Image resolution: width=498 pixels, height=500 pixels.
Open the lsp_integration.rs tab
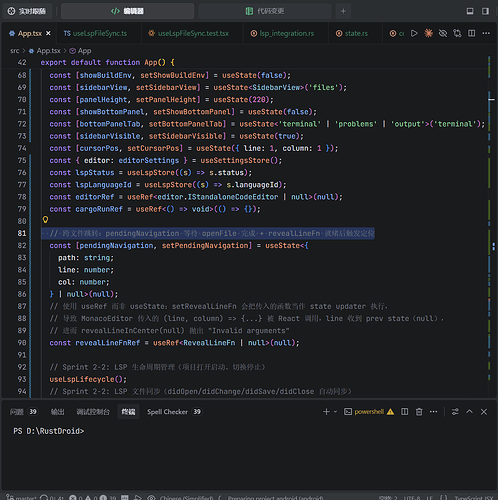click(x=286, y=33)
